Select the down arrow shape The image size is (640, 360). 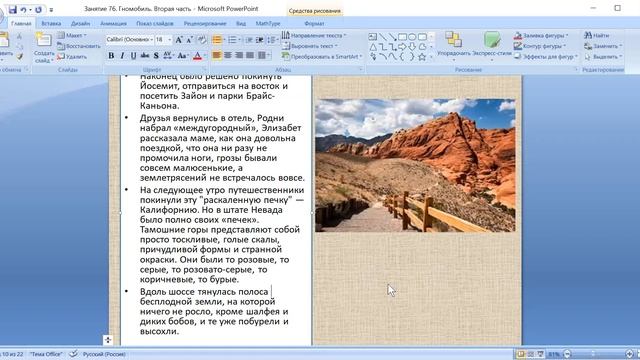coord(412,47)
